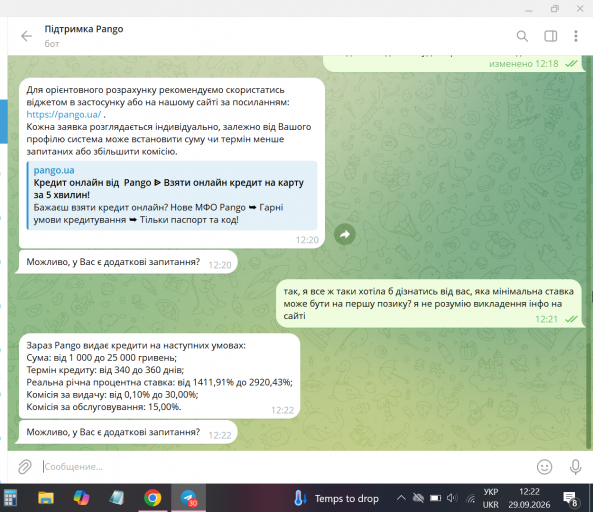Open Windows Start calculator-like taskbar icon
Screen dimensions: 593x512
tap(11, 498)
